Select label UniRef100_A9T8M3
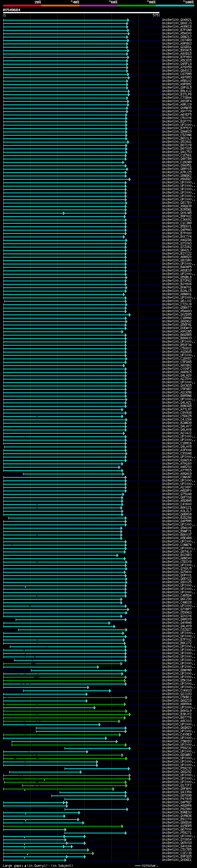Image resolution: width=197 pixels, height=868 pixels. click(177, 78)
